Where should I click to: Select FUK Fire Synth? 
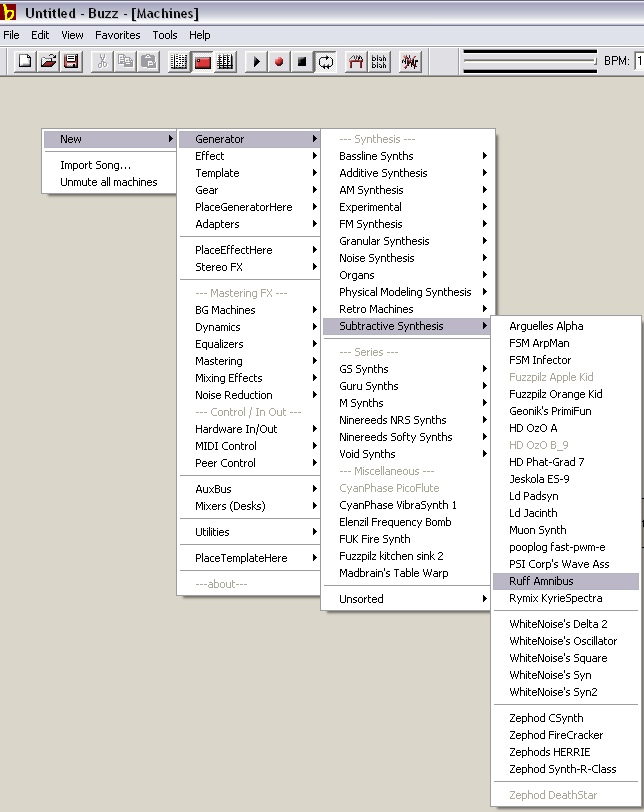(x=406, y=539)
